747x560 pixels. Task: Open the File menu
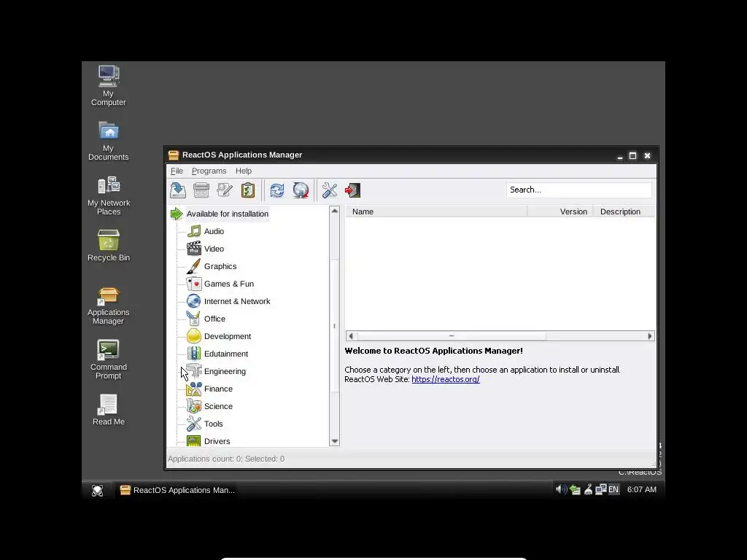pyautogui.click(x=177, y=171)
